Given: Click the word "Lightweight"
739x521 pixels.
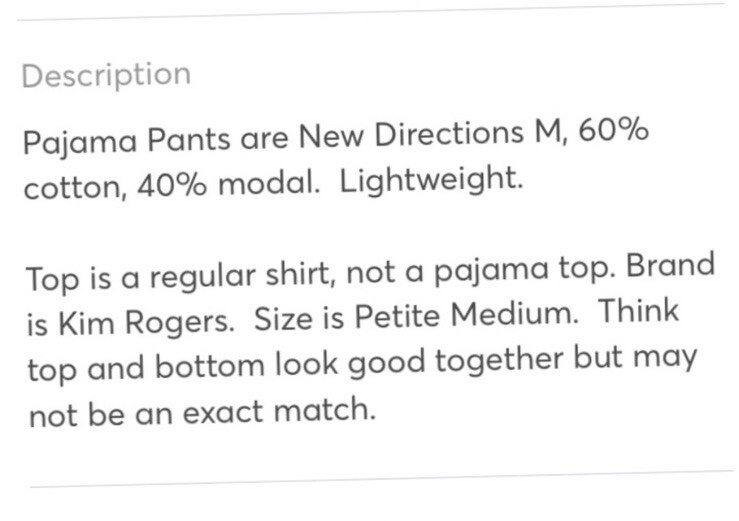Looking at the screenshot, I should tap(431, 185).
